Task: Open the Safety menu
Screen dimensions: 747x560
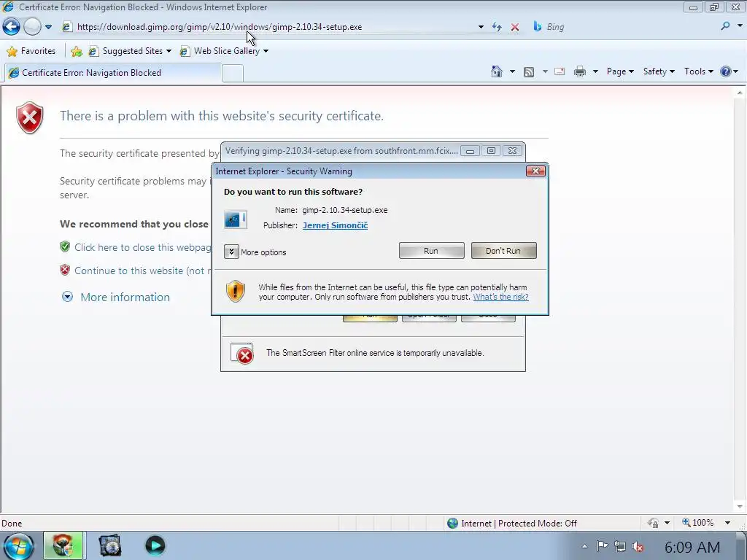Action: click(x=659, y=71)
